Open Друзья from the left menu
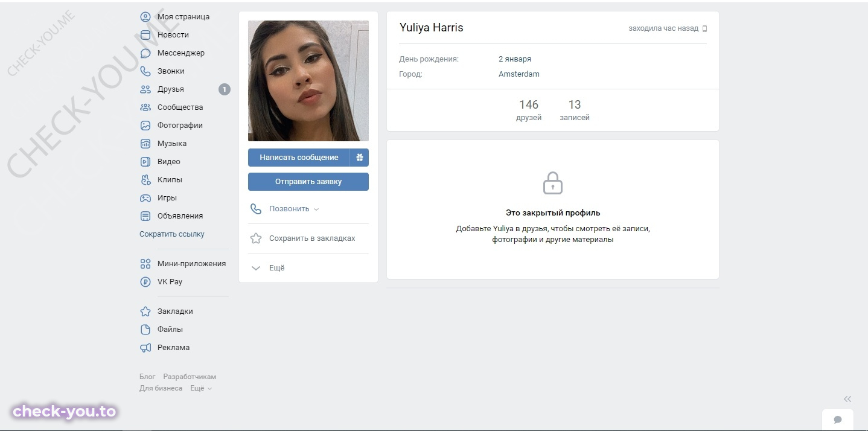Image resolution: width=868 pixels, height=431 pixels. (x=171, y=89)
